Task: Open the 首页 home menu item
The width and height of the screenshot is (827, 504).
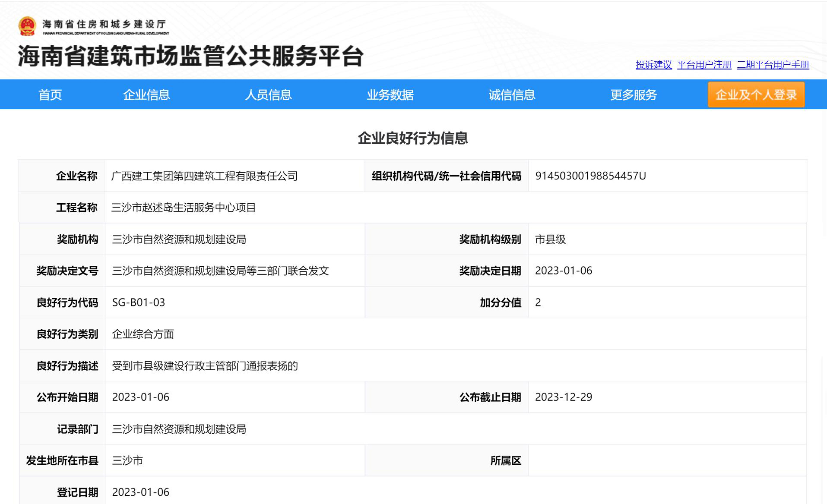Action: tap(50, 94)
